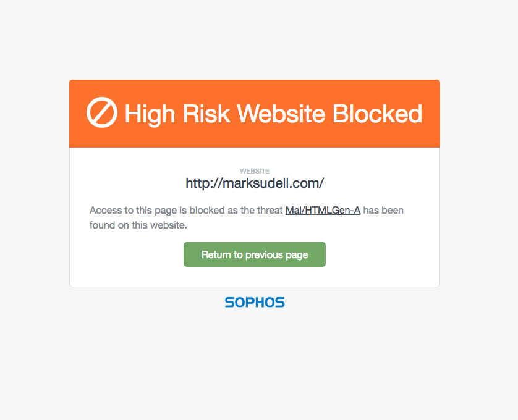Click the small WEBSITE label
Viewport: 518px width, 420px height.
[x=255, y=171]
